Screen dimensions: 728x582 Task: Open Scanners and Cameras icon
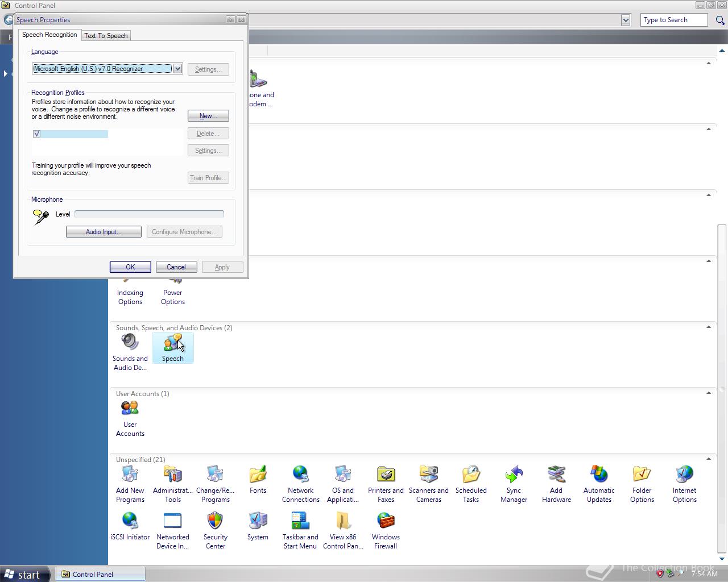[x=428, y=484]
